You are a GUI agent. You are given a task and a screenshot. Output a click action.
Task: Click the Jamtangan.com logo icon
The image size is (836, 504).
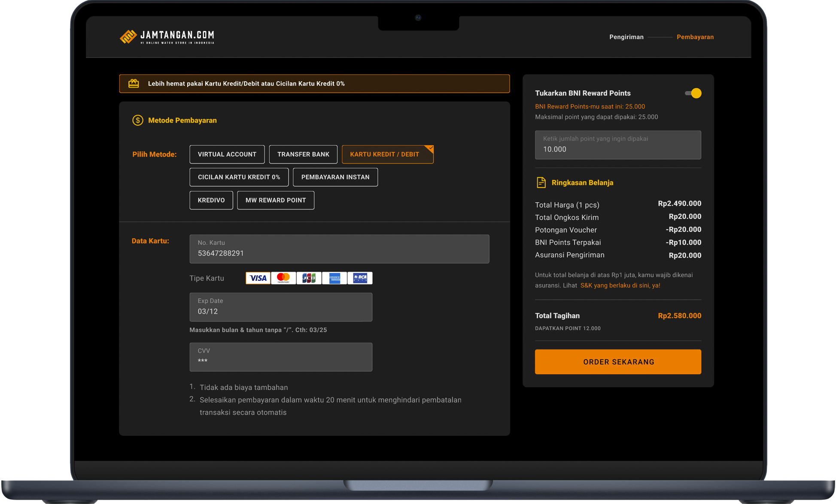[128, 37]
